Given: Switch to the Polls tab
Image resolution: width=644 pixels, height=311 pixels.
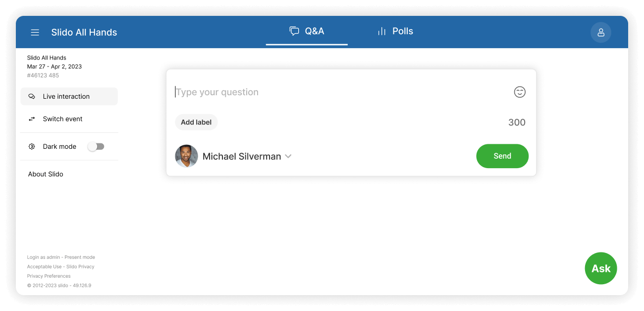Looking at the screenshot, I should pyautogui.click(x=395, y=31).
